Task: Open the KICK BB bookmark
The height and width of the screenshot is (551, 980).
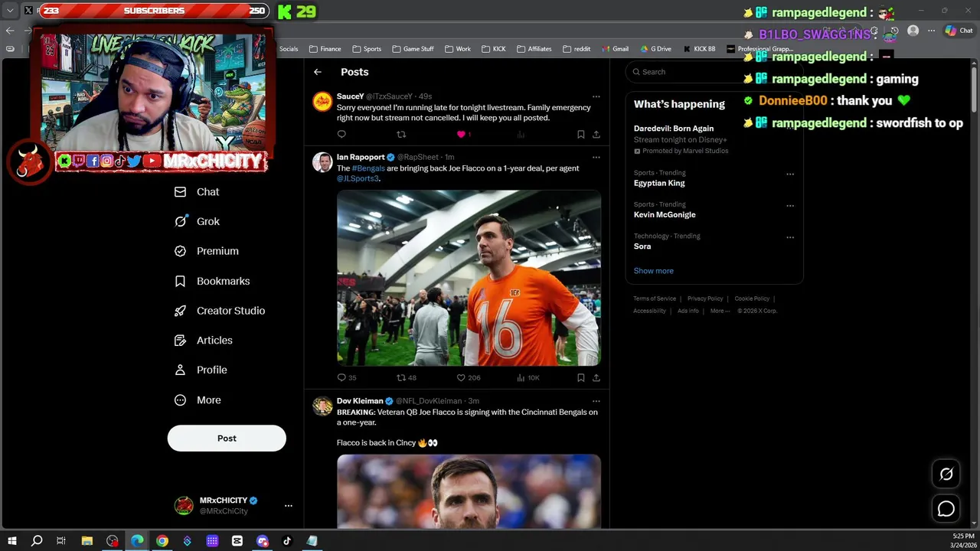Action: point(699,49)
